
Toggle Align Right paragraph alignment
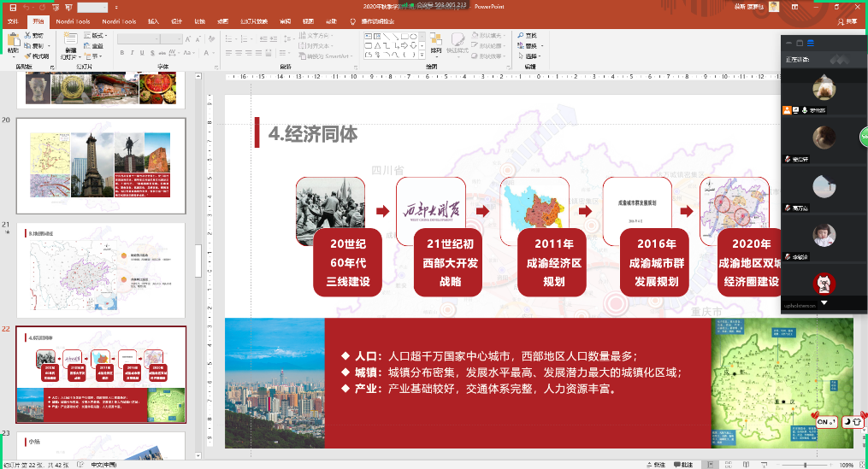pyautogui.click(x=249, y=53)
